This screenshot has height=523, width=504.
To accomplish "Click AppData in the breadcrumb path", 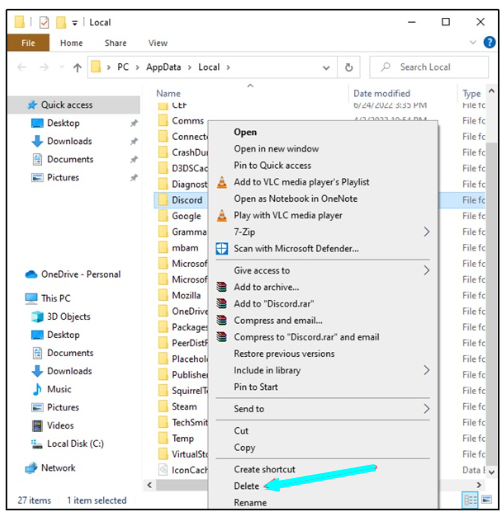I will click(163, 67).
